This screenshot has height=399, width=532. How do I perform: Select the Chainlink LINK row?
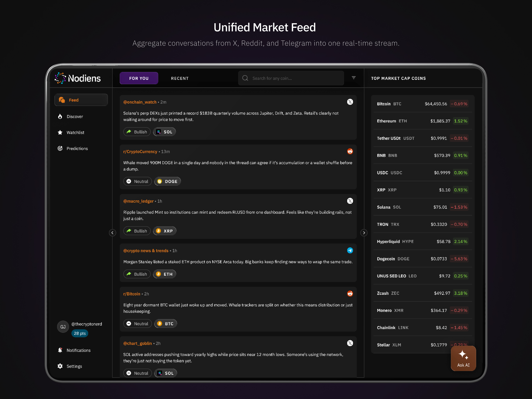pyautogui.click(x=423, y=327)
